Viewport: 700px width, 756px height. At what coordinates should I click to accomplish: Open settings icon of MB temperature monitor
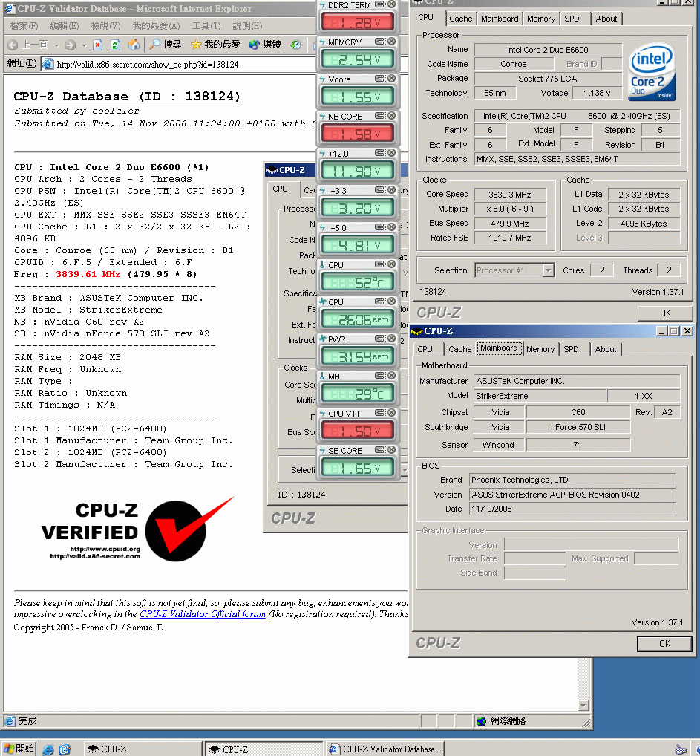380,376
